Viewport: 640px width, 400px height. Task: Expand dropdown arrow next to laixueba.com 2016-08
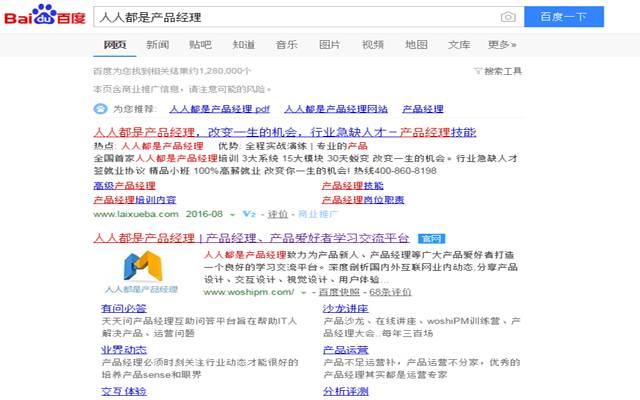click(232, 215)
